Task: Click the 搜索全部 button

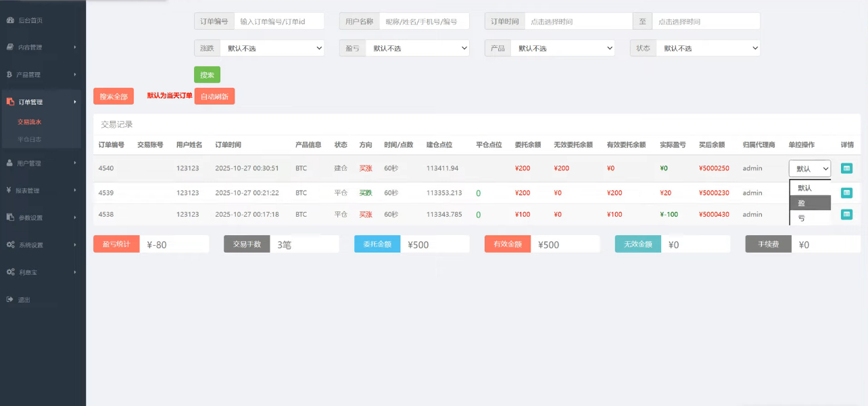Action: (114, 96)
